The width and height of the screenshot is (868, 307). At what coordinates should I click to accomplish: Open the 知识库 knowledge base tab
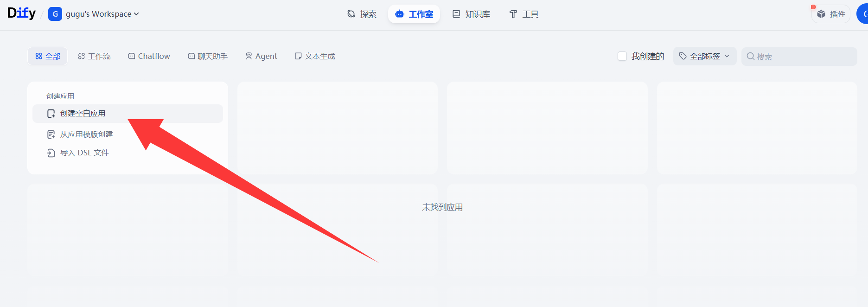(472, 14)
